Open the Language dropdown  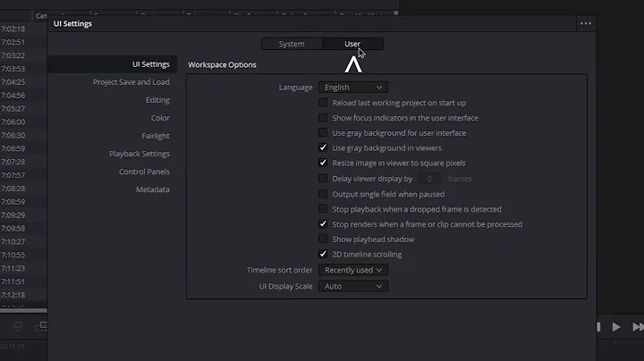(x=352, y=88)
